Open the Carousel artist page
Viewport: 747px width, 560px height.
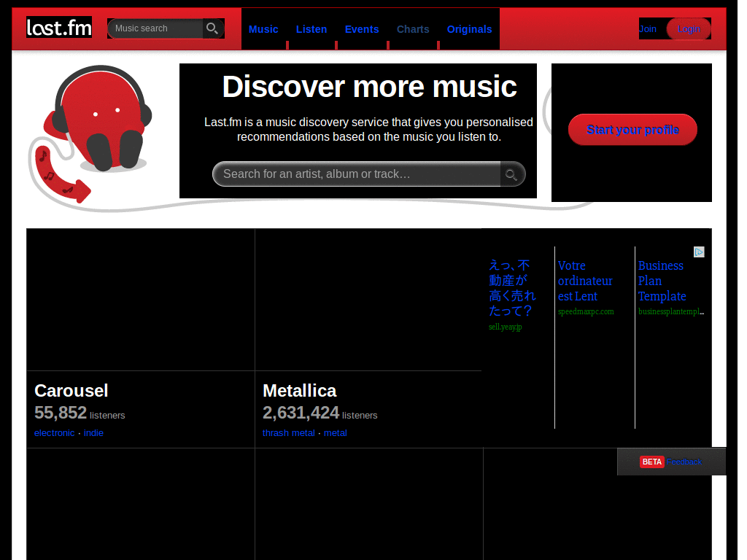[x=71, y=391]
